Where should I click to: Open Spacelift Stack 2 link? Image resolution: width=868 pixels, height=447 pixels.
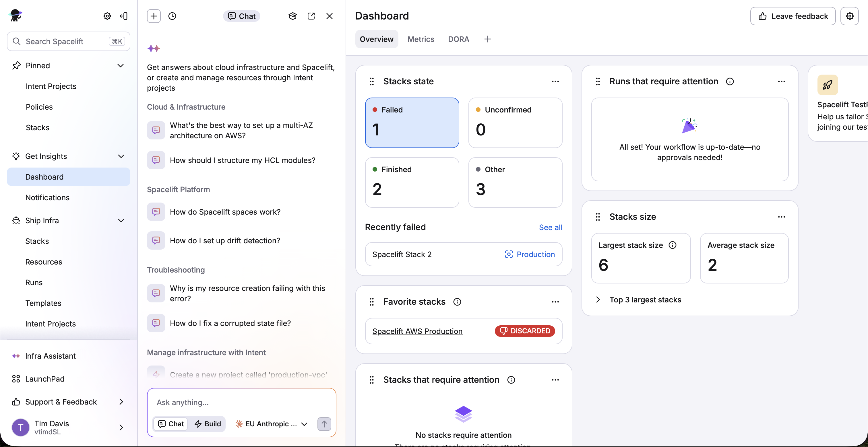click(x=402, y=254)
